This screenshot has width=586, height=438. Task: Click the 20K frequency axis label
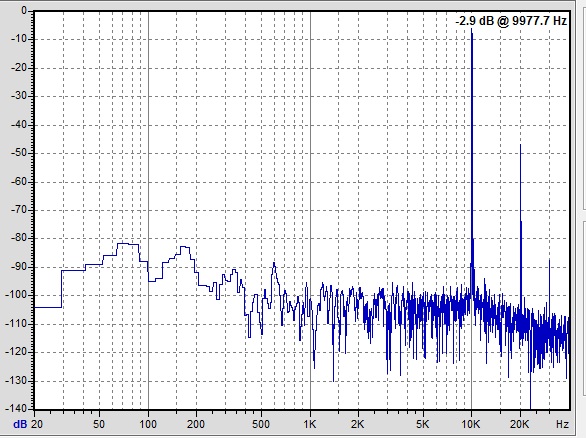coord(520,424)
